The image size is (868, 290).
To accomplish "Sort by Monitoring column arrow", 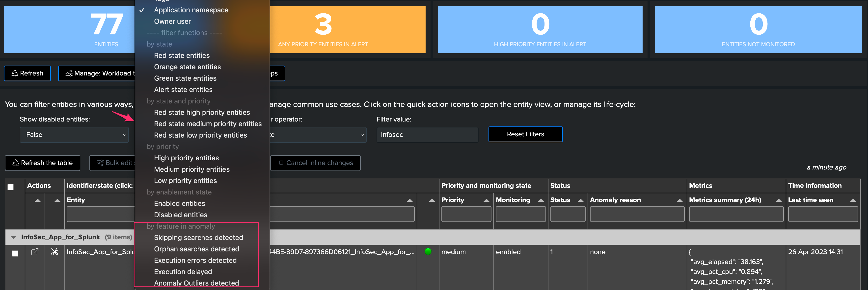I will coord(541,200).
